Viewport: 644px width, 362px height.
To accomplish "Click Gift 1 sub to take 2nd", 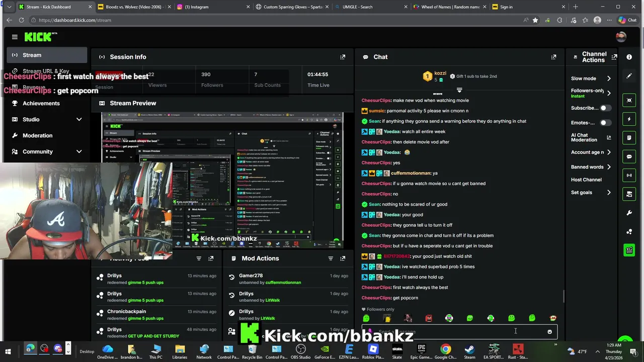I will pos(473,76).
